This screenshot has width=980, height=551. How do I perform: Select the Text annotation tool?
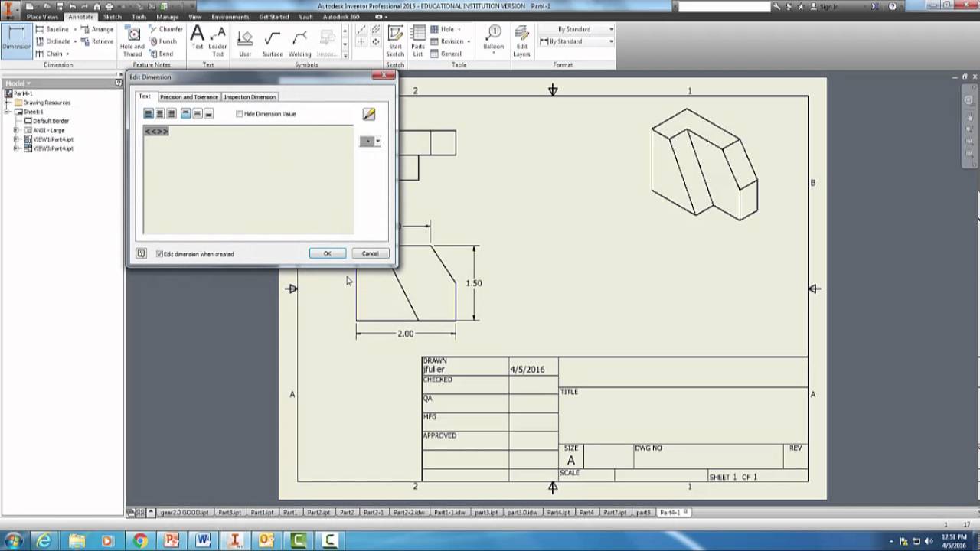(x=198, y=40)
